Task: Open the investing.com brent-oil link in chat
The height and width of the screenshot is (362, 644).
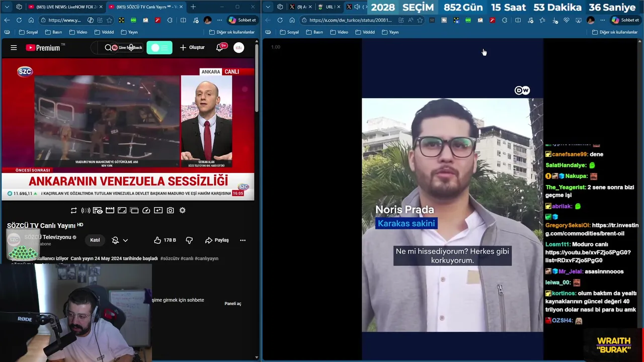Action: pos(592,230)
